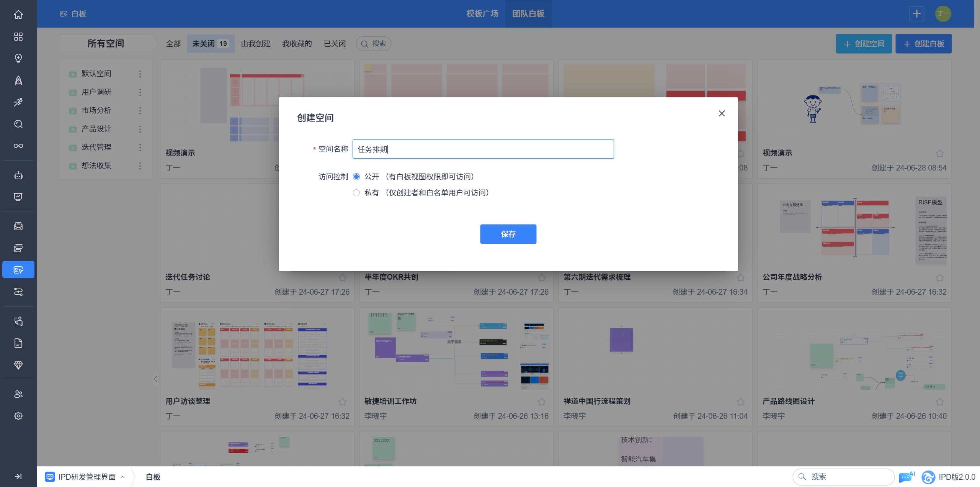Select 公开 access control radio button

[356, 177]
